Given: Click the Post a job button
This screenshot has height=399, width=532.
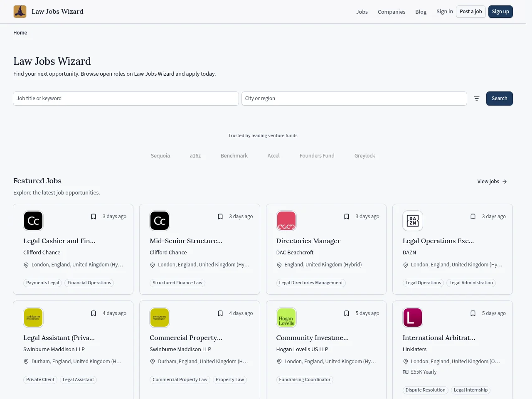Looking at the screenshot, I should pyautogui.click(x=471, y=12).
